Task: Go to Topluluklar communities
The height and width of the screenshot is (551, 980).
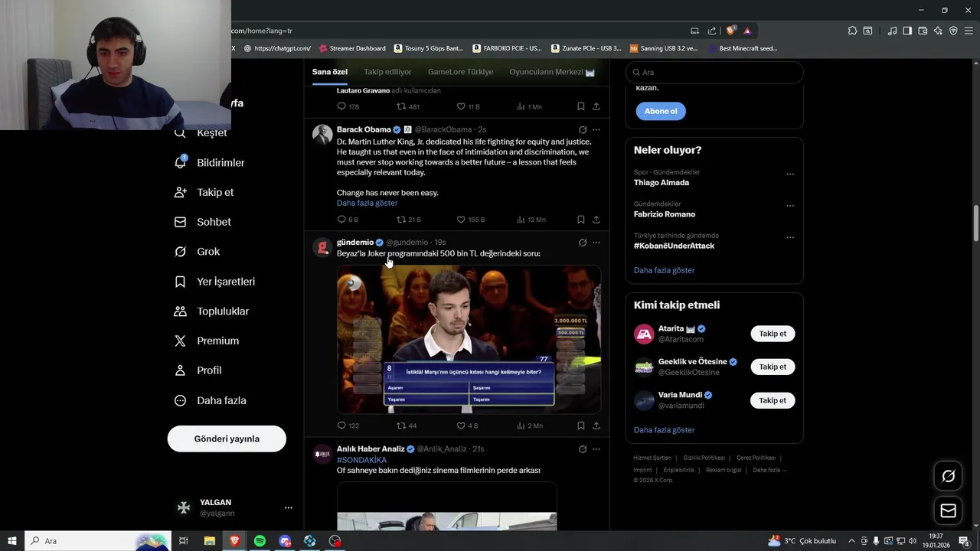Action: tap(212, 311)
